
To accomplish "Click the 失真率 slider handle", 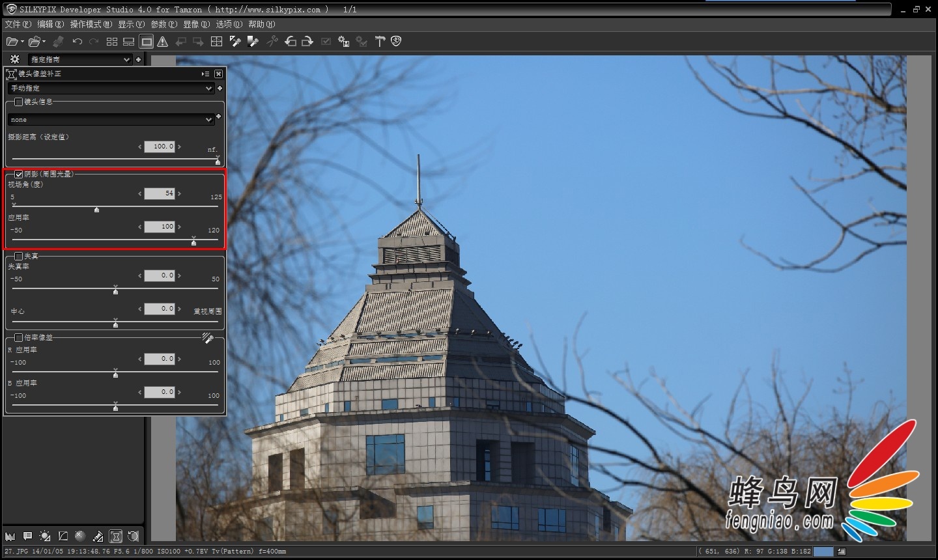I will (x=115, y=291).
